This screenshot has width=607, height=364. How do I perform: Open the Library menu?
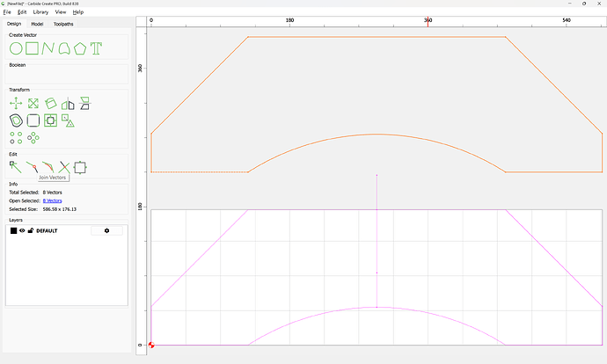tap(40, 12)
